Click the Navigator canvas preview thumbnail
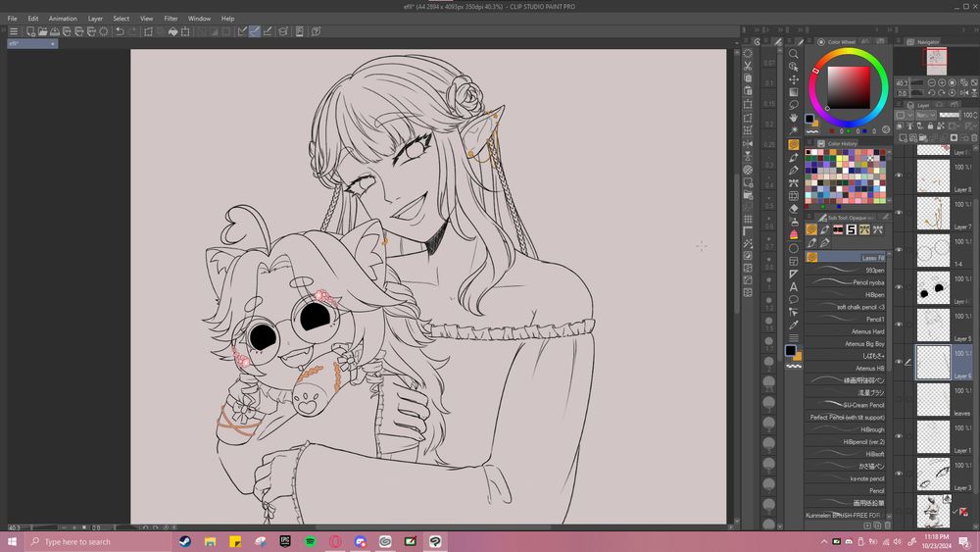 click(936, 61)
